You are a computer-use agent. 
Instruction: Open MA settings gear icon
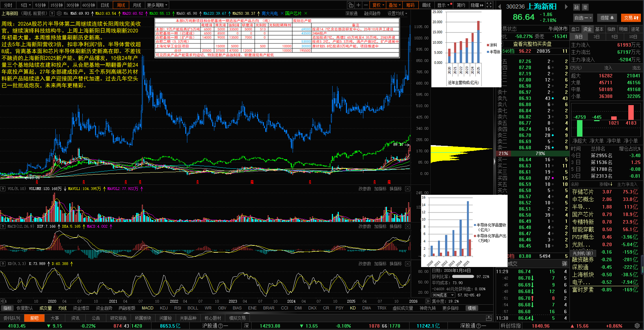pyautogui.click(x=59, y=13)
